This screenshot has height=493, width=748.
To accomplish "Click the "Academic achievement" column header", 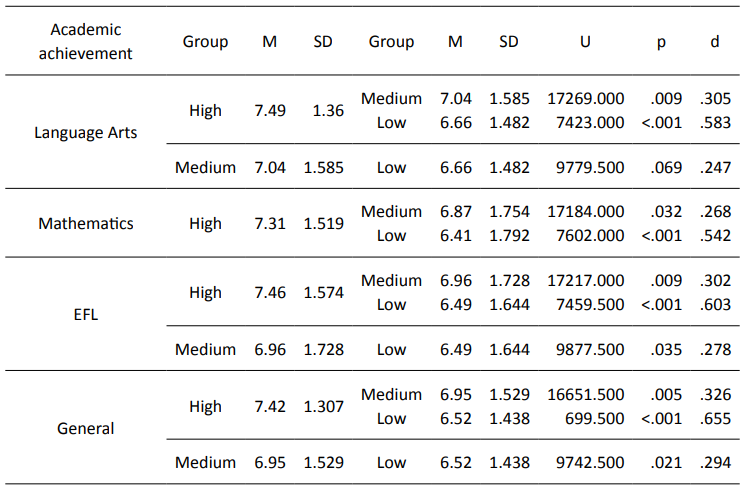I will 85,42.
